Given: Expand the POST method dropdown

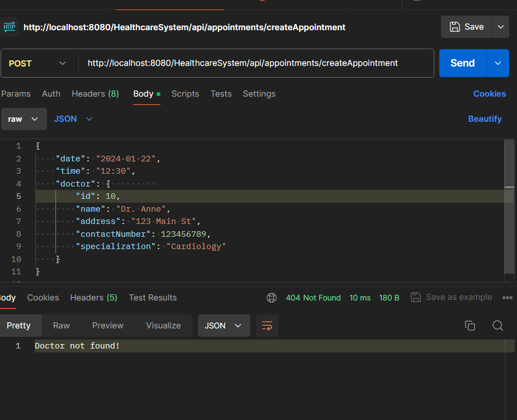Looking at the screenshot, I should tap(38, 63).
